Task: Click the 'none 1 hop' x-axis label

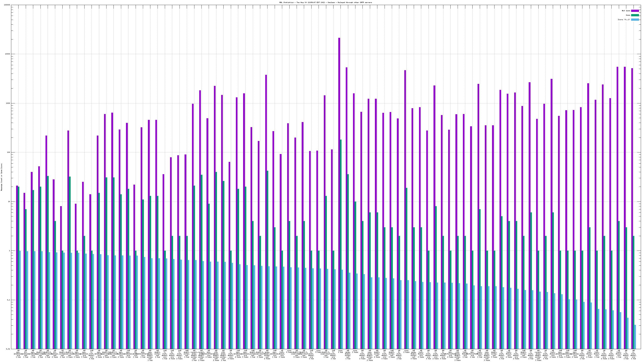Action: [341, 352]
